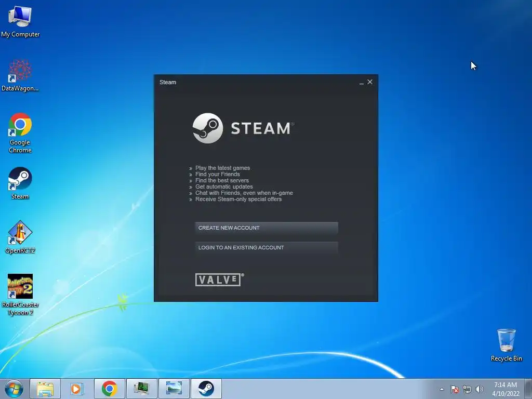Click 'Find your Friends' text

[x=218, y=174]
